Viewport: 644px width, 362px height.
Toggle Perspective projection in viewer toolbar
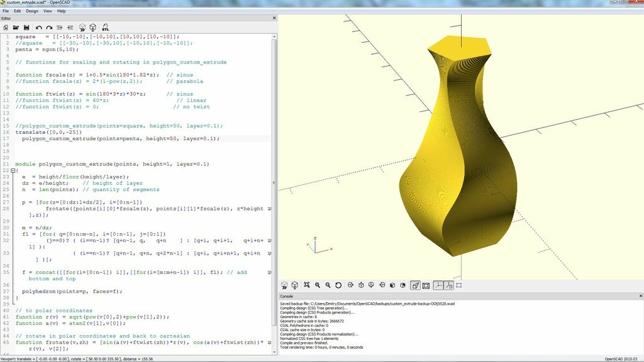click(415, 285)
